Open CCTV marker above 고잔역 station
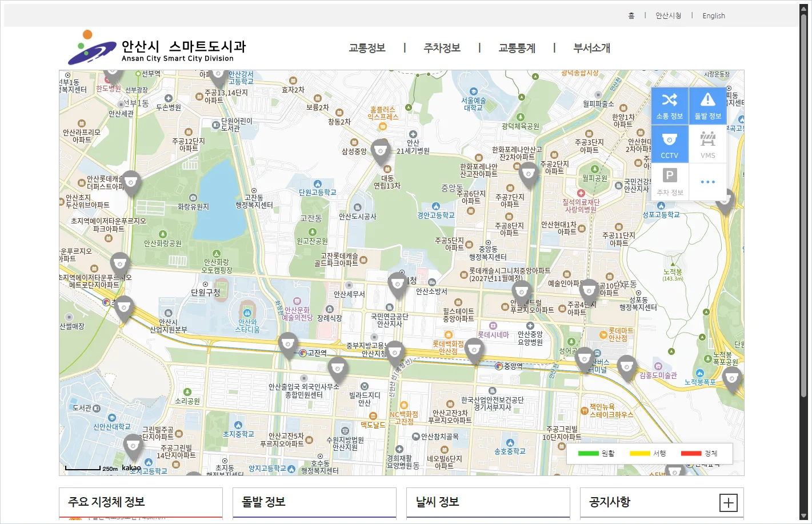This screenshot has height=524, width=812. tap(288, 345)
